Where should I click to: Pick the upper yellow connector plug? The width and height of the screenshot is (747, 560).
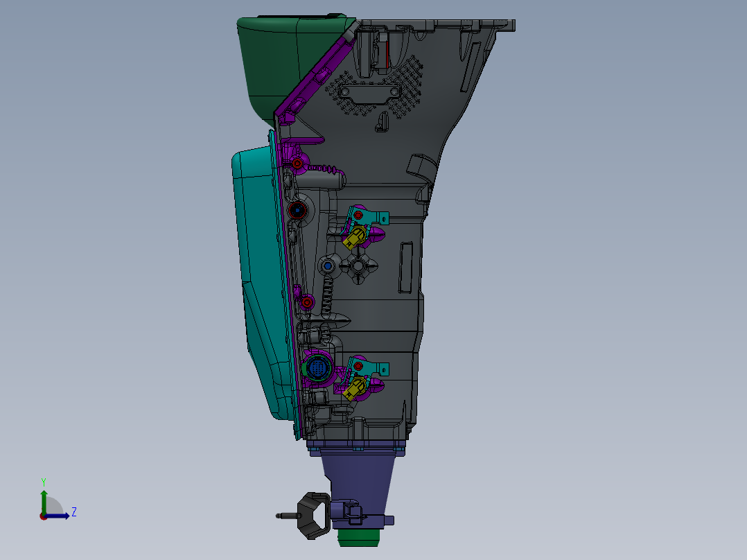356,238
